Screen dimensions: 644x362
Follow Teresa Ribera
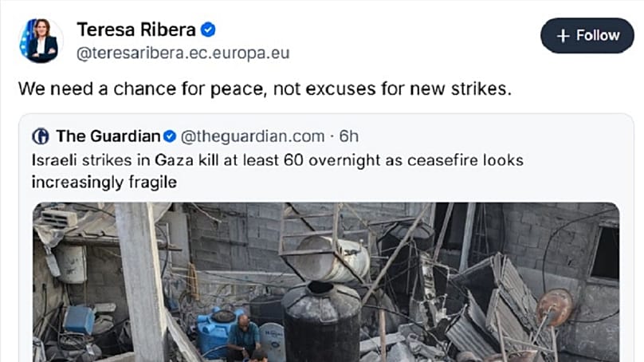[587, 35]
